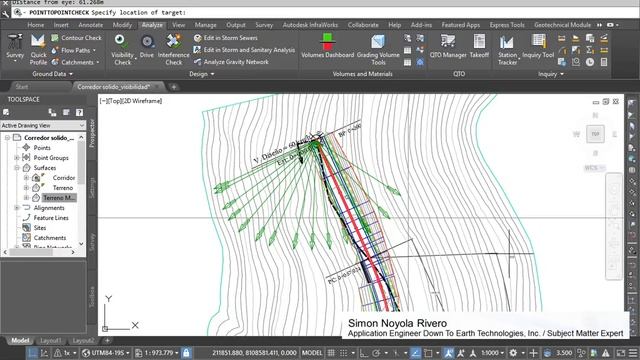Expand the Alignments tree node
Image resolution: width=640 pixels, height=360 pixels.
point(17,208)
